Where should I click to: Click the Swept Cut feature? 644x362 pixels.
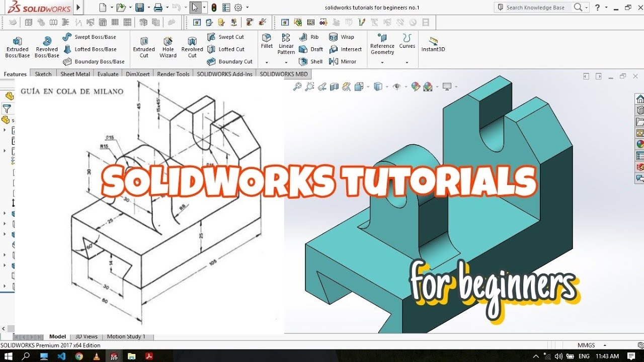click(x=225, y=37)
